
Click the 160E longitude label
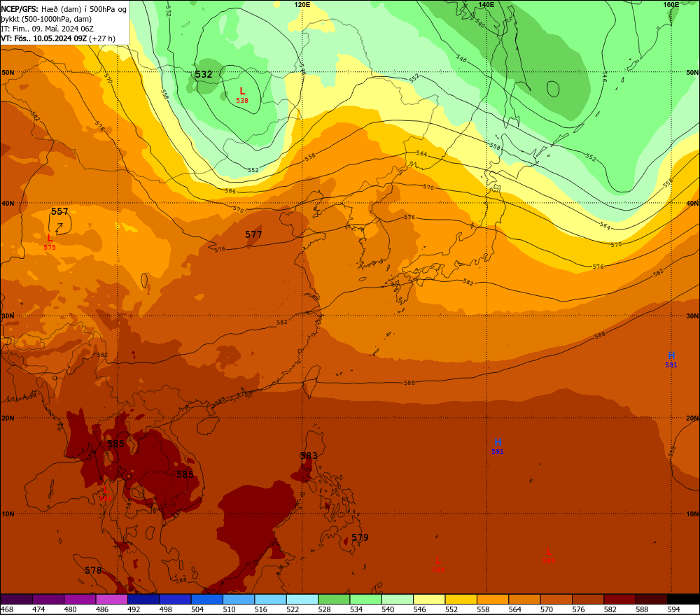pyautogui.click(x=671, y=4)
